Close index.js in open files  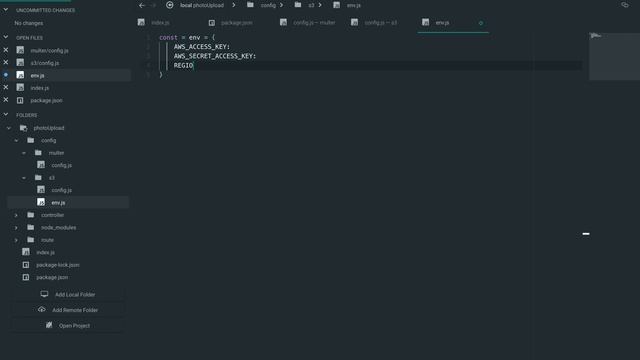click(6, 87)
